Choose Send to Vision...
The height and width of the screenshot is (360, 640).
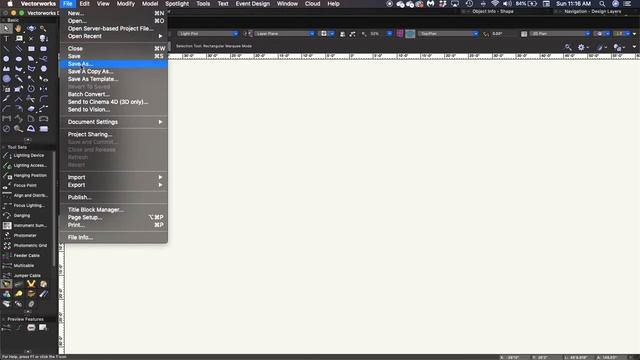click(x=113, y=109)
